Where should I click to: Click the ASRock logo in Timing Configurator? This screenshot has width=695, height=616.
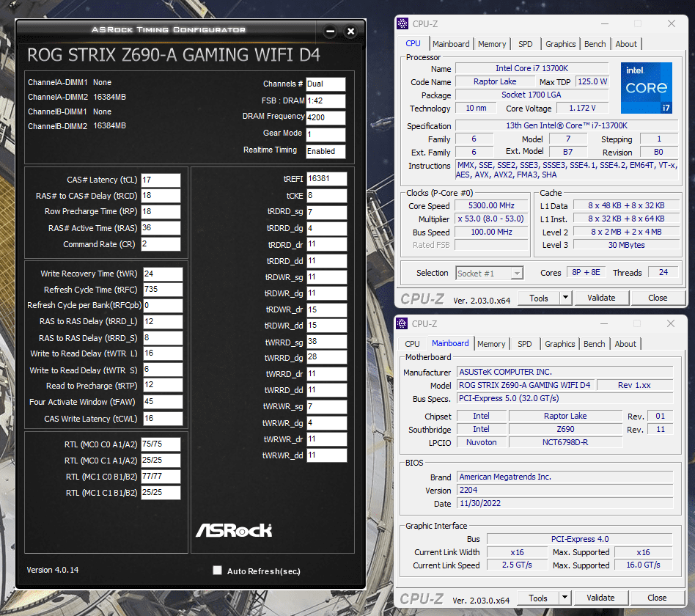234,530
